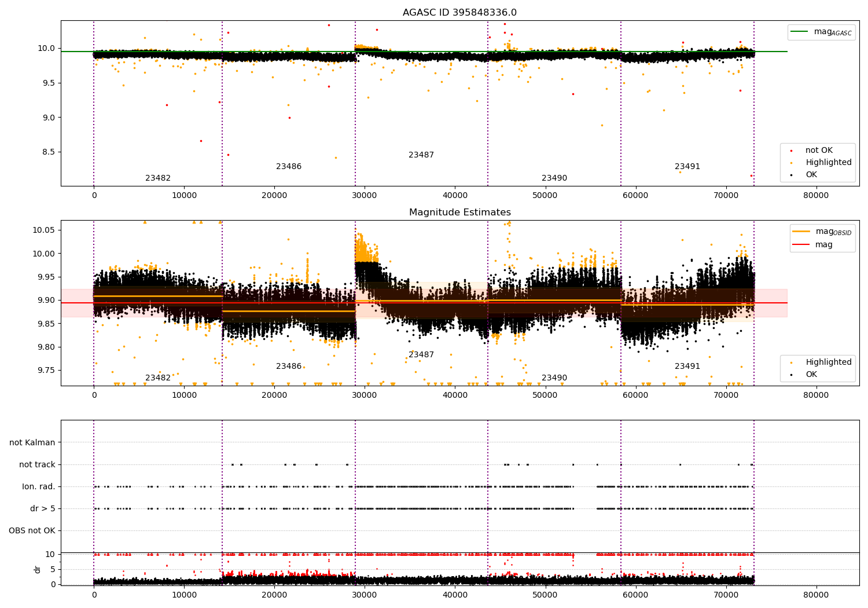
Task: Click y-axis tick 9.85 on middle plot
Action: click(46, 324)
